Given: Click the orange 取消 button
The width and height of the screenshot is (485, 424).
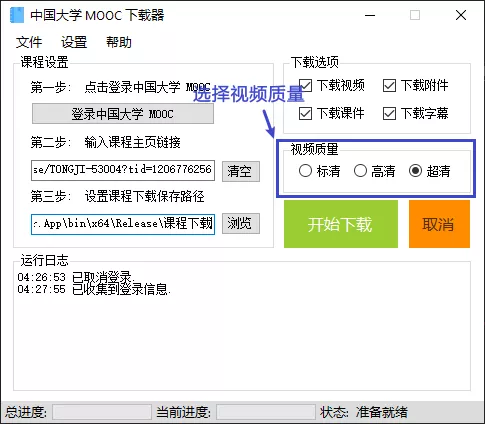Looking at the screenshot, I should [x=439, y=224].
